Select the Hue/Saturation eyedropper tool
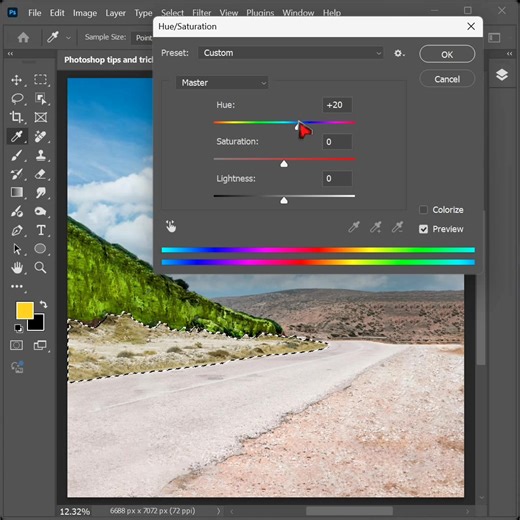This screenshot has height=520, width=520. [x=354, y=227]
